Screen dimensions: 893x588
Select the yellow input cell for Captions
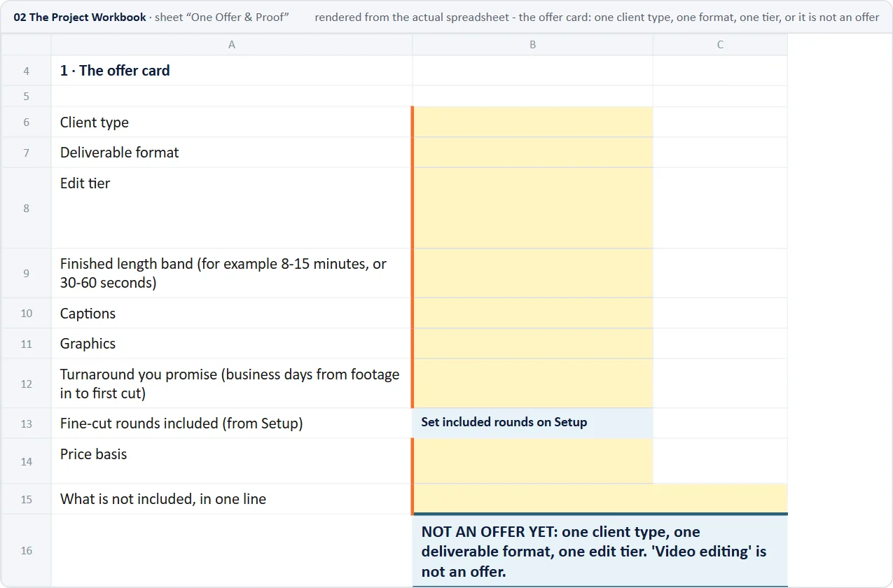click(x=533, y=314)
